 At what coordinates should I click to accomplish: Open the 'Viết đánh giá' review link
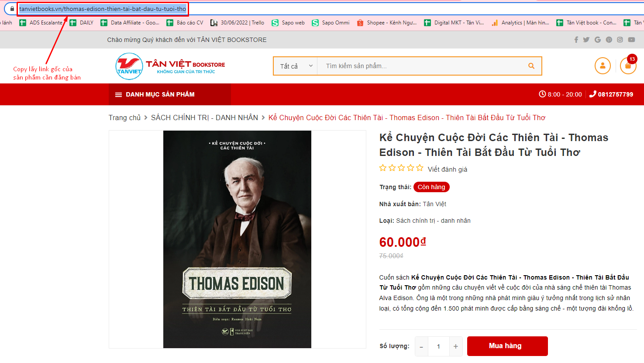pos(447,169)
